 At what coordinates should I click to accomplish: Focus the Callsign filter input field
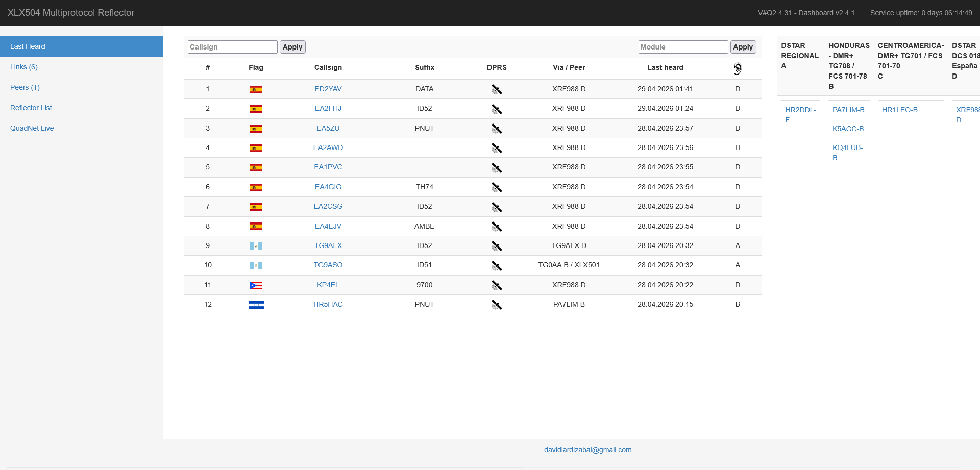[x=233, y=47]
